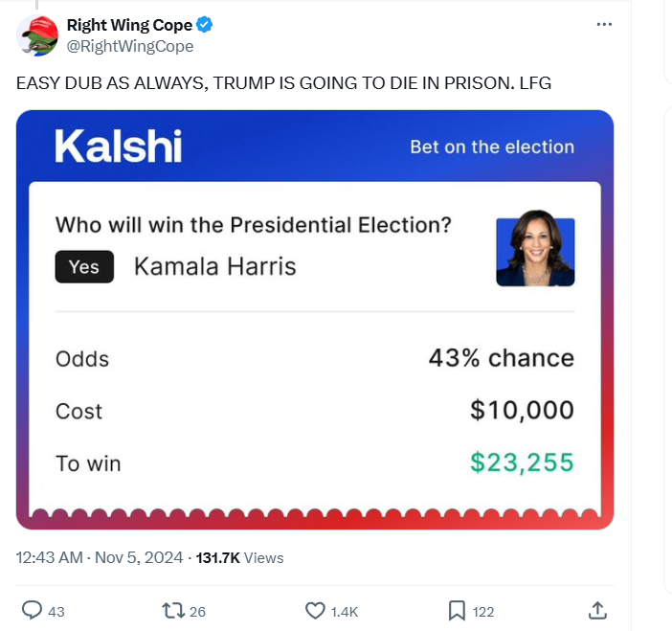The width and height of the screenshot is (672, 631).
Task: Click the tweet text about EASY DUB
Action: tap(283, 84)
